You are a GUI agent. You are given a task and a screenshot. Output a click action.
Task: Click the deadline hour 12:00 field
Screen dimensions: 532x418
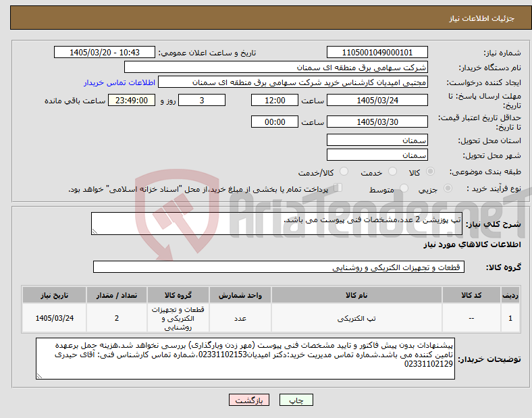275,100
